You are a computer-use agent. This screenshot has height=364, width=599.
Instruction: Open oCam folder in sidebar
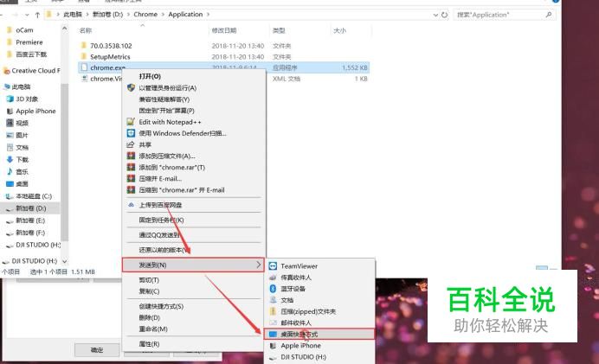pos(24,30)
